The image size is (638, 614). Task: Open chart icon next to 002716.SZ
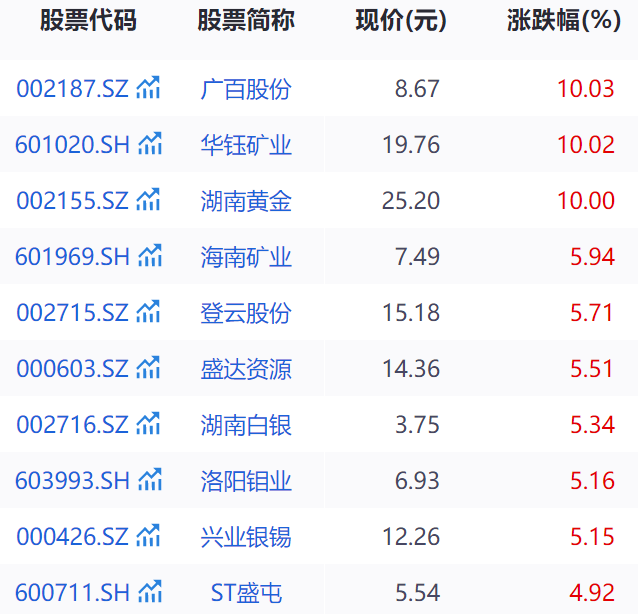(149, 423)
